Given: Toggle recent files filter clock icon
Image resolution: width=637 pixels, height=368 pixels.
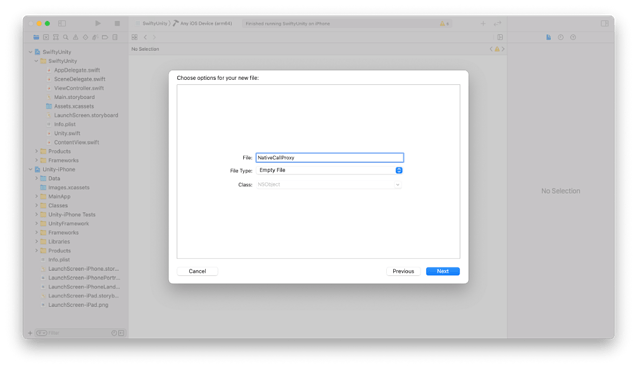Looking at the screenshot, I should click(114, 333).
